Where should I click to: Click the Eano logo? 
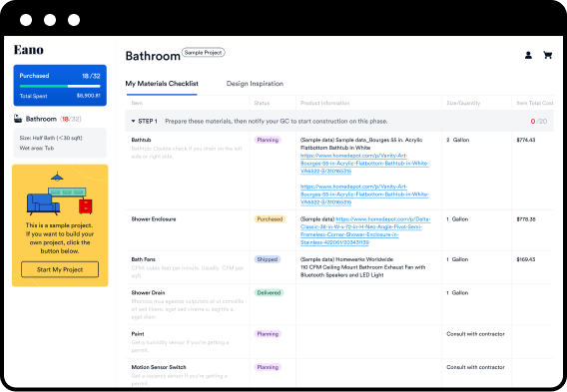(x=29, y=50)
